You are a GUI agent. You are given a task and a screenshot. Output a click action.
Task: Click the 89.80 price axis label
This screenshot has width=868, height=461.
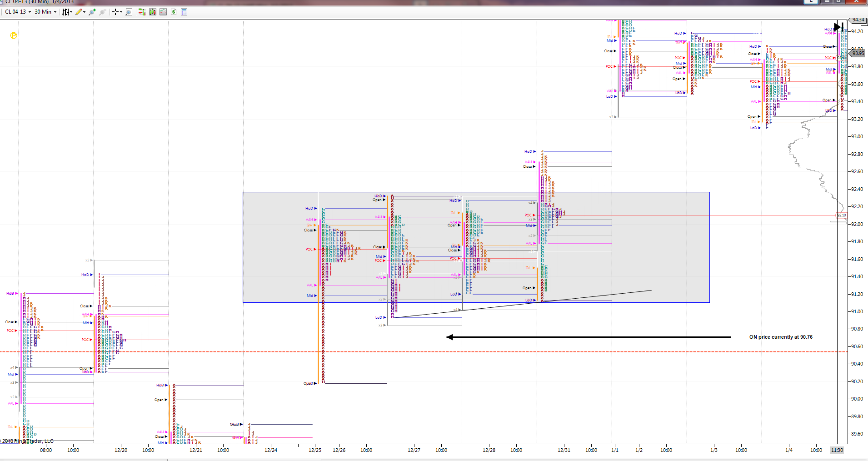coord(857,416)
